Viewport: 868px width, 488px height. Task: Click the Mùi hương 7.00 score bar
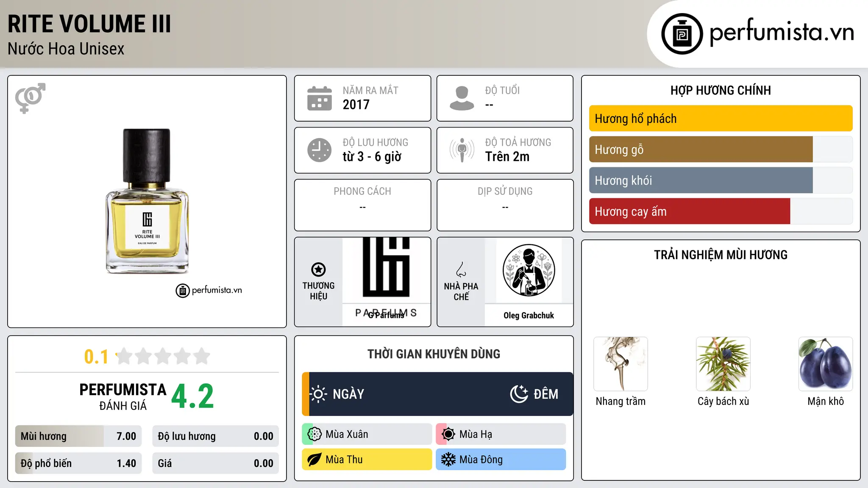78,436
